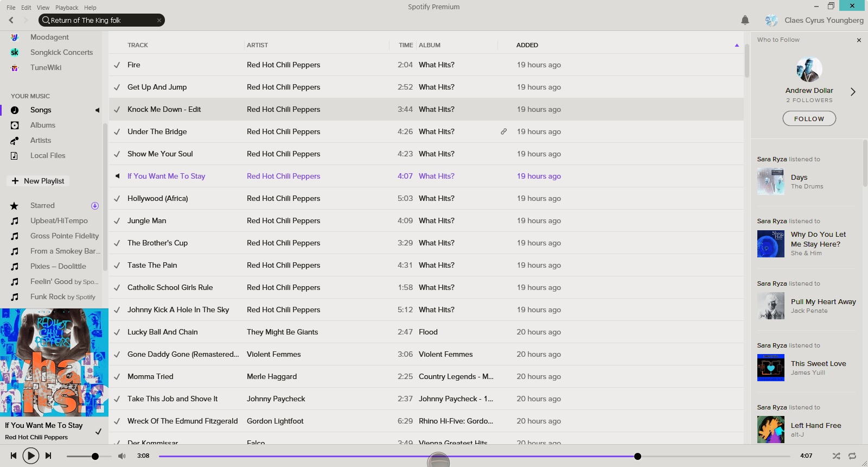Open the Playback menu
Screen dimensions: 868x467
click(x=67, y=8)
